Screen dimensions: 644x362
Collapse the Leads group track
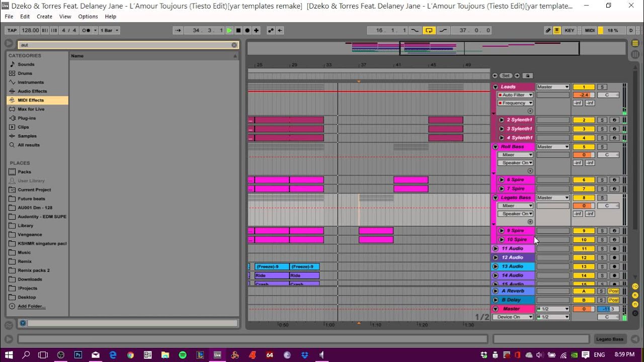496,87
